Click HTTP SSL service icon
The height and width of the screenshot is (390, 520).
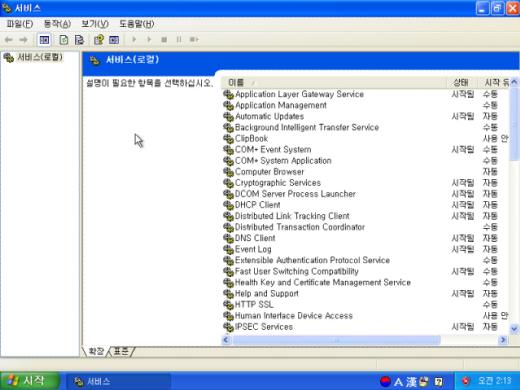click(228, 304)
